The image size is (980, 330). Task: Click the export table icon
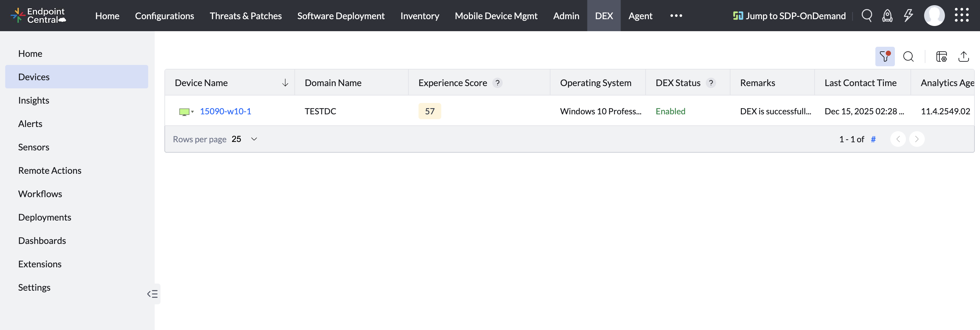click(963, 57)
